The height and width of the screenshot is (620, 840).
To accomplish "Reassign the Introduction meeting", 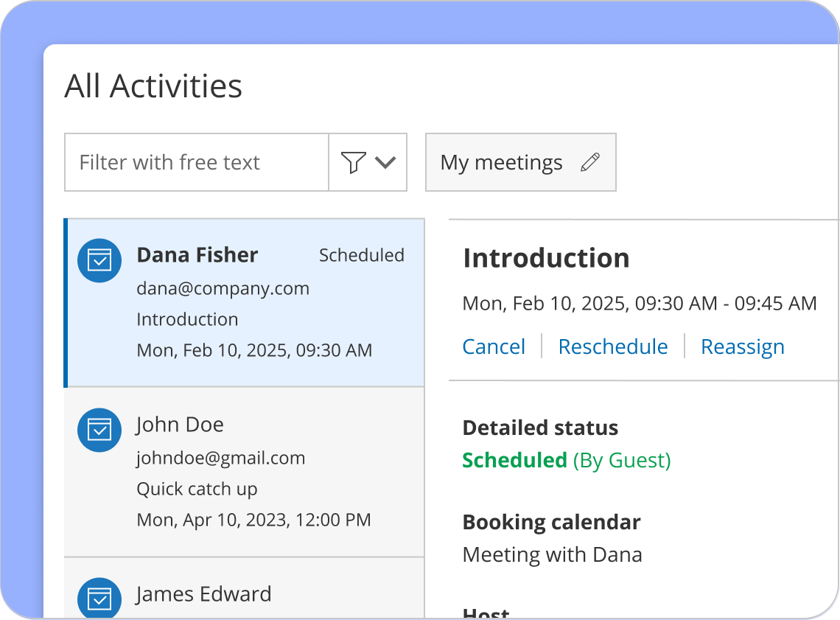I will click(x=742, y=346).
